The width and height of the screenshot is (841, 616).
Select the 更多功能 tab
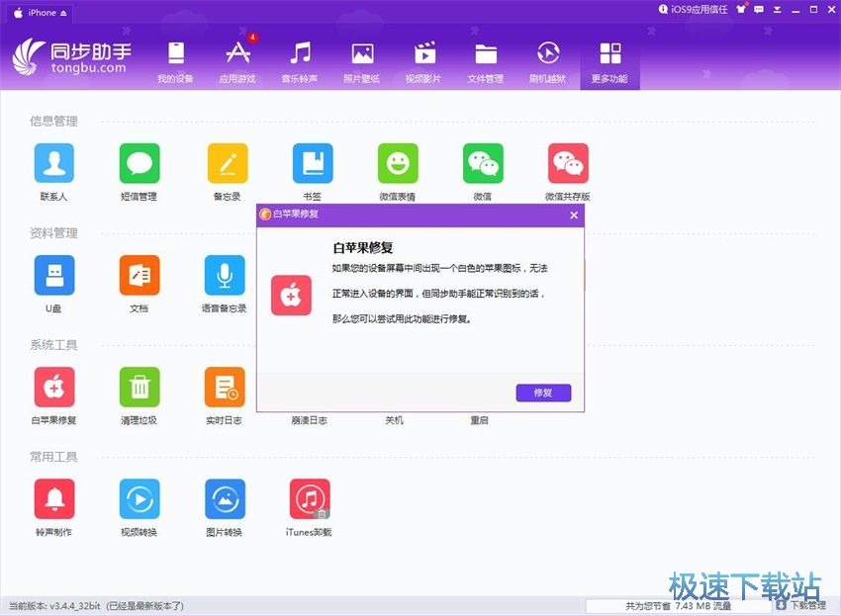coord(609,62)
